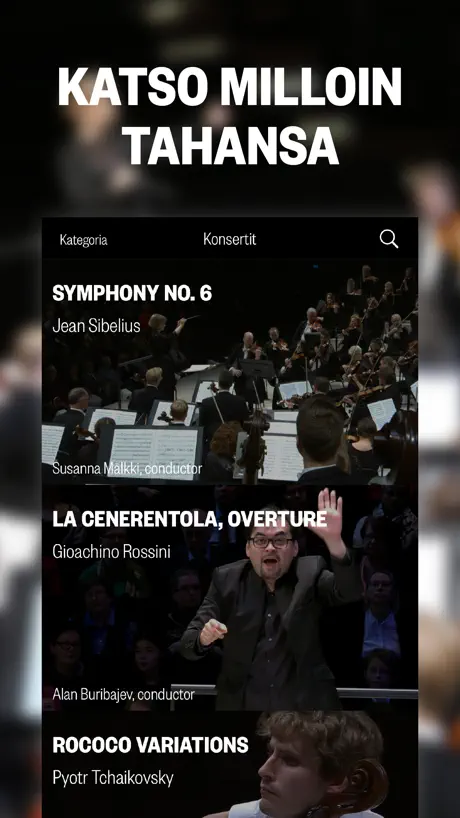The image size is (460, 818).
Task: Open the Symphony No. 6 concert thumbnail
Action: coord(230,372)
